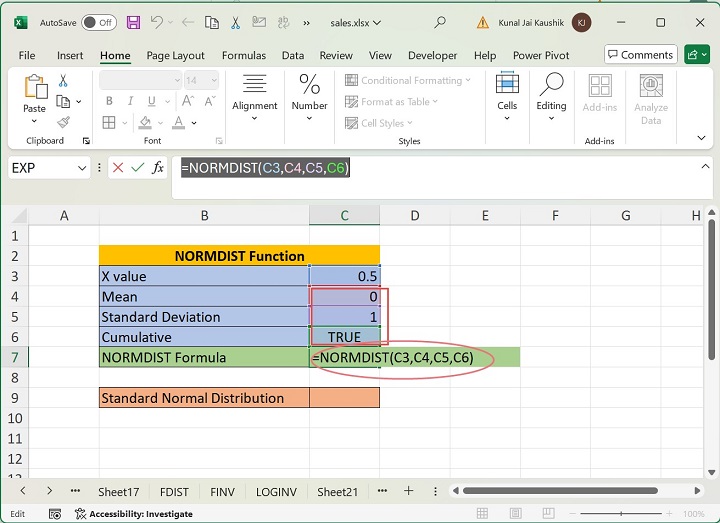
Task: Toggle the AutoSave switch
Action: click(98, 22)
